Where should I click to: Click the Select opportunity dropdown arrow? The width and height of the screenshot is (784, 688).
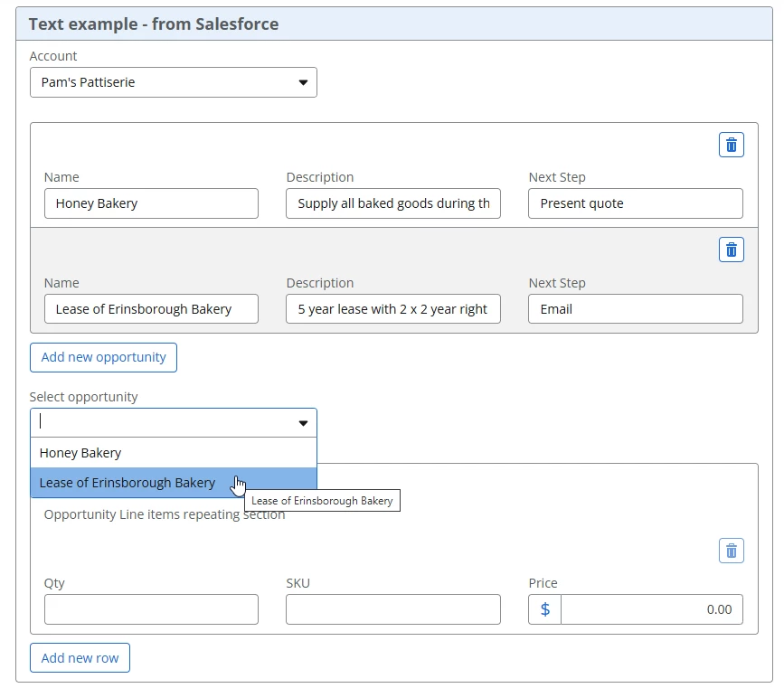[303, 423]
